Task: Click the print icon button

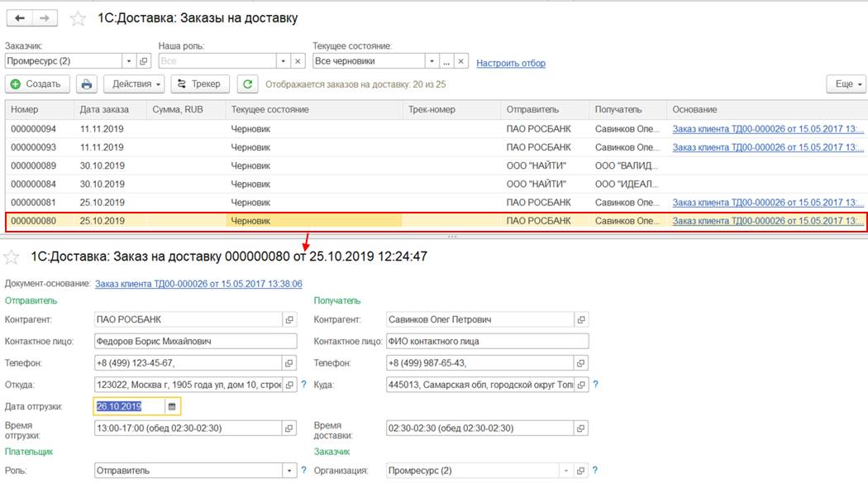Action: click(86, 84)
